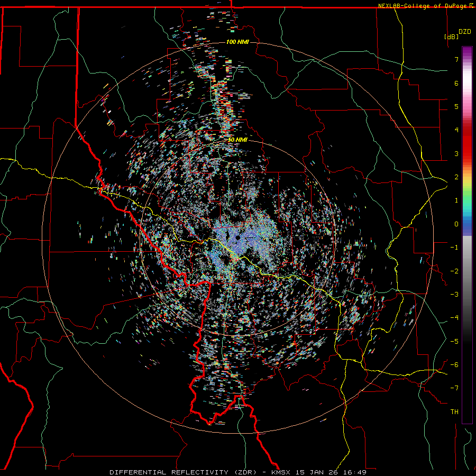This screenshot has height=476, width=476.
Task: Click the [dB] unit label
Action: tap(451, 36)
